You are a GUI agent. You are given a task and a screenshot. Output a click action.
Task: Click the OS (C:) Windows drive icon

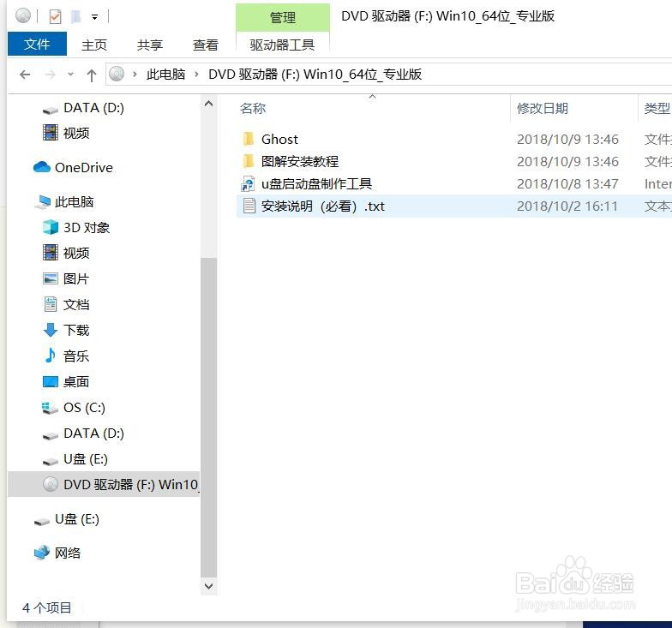pos(50,408)
